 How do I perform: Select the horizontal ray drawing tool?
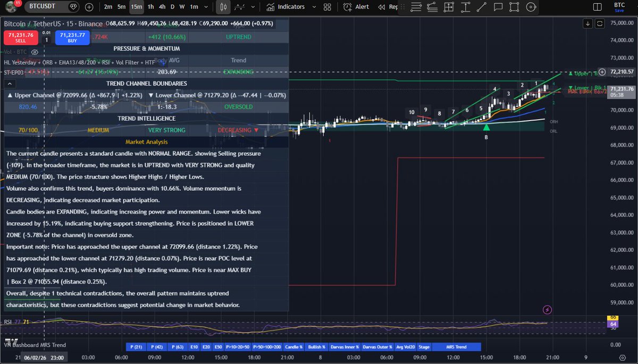click(432, 7)
